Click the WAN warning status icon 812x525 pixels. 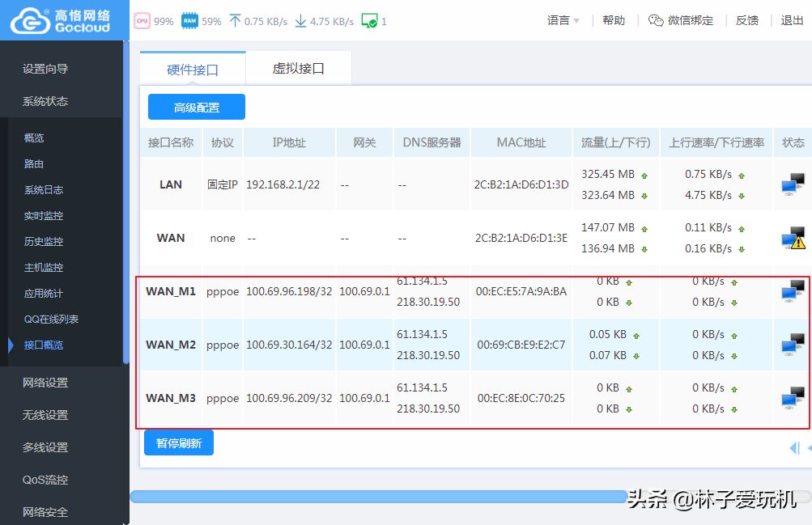click(x=793, y=238)
